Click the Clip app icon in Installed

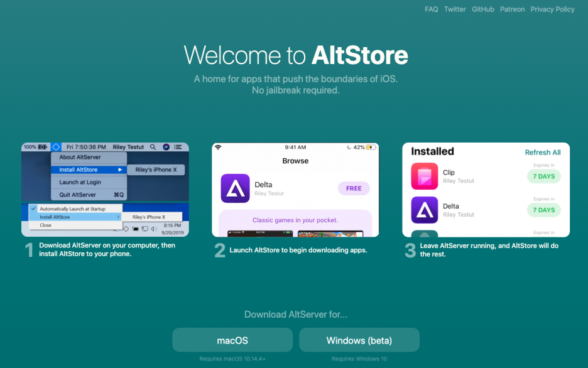pos(425,176)
